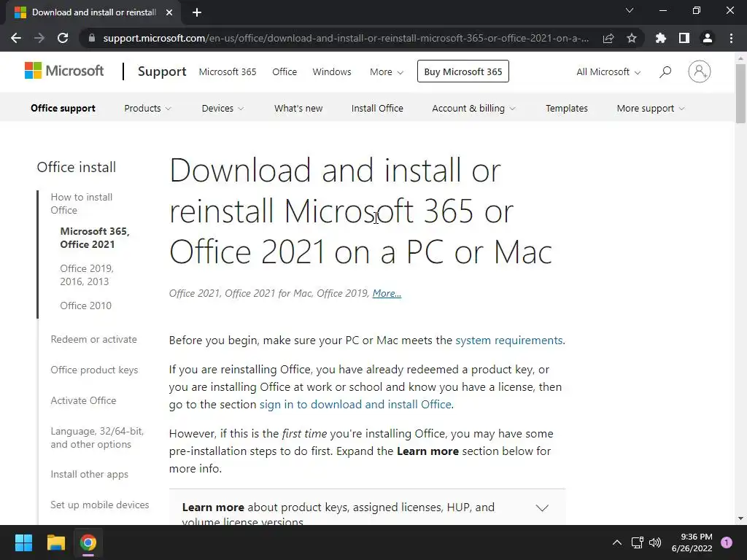Click the Microsoft logo
This screenshot has width=747, height=560.
coord(64,71)
